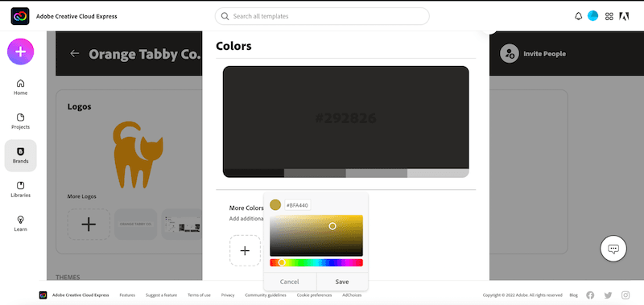Open Projects in the sidebar
The width and height of the screenshot is (644, 305).
click(x=21, y=122)
